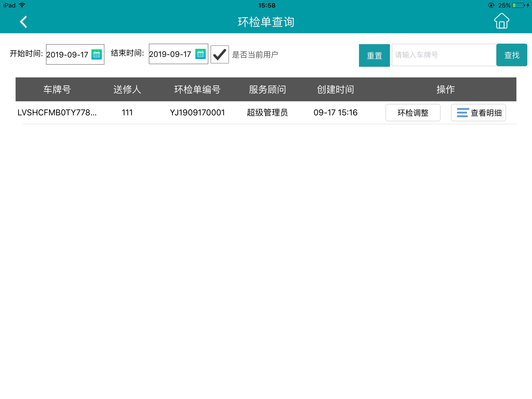This screenshot has width=532, height=399.
Task: Go back using the back arrow
Action: (23, 22)
